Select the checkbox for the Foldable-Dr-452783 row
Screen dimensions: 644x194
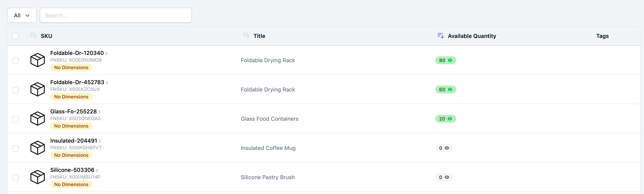[x=15, y=90]
